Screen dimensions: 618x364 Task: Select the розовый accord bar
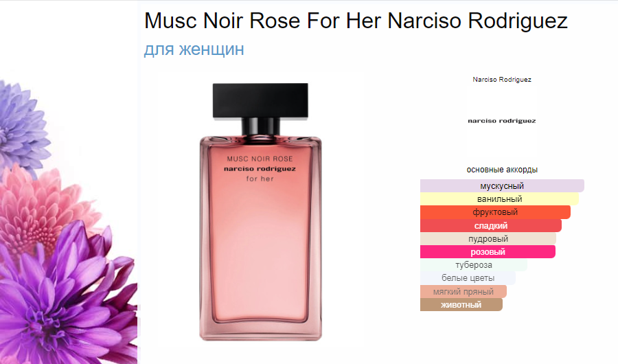488,251
